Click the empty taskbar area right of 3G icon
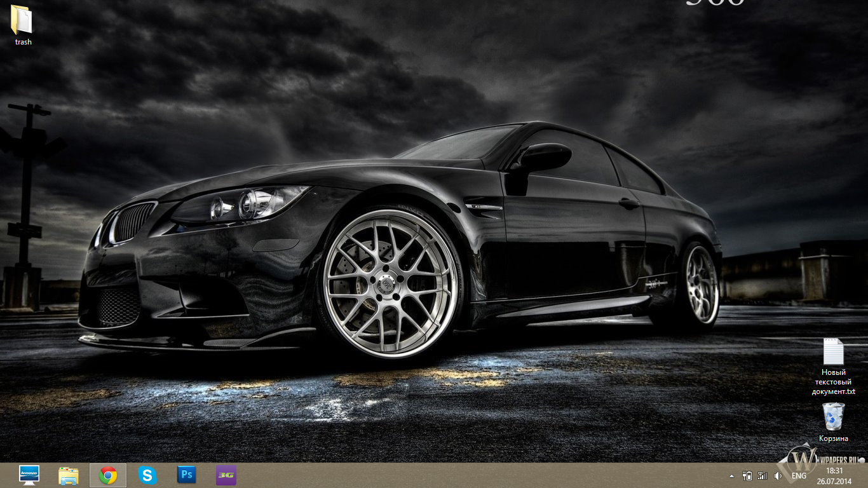Image resolution: width=868 pixels, height=488 pixels. [x=445, y=475]
